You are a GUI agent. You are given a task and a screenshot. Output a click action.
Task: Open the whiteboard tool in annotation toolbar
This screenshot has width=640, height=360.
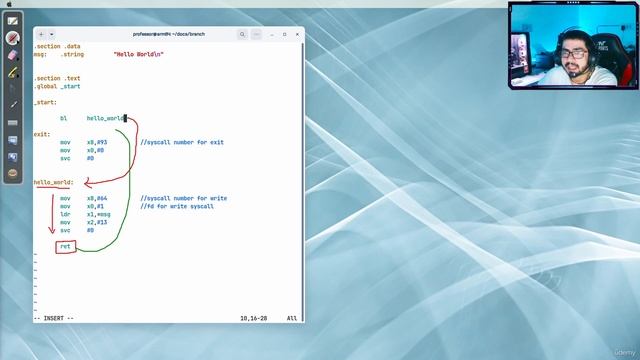[13, 21]
